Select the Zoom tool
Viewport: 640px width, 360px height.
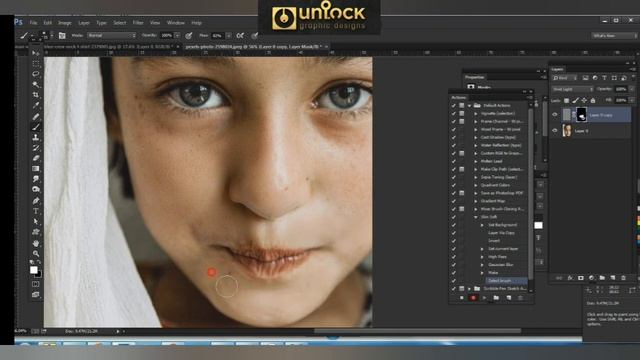pyautogui.click(x=36, y=253)
